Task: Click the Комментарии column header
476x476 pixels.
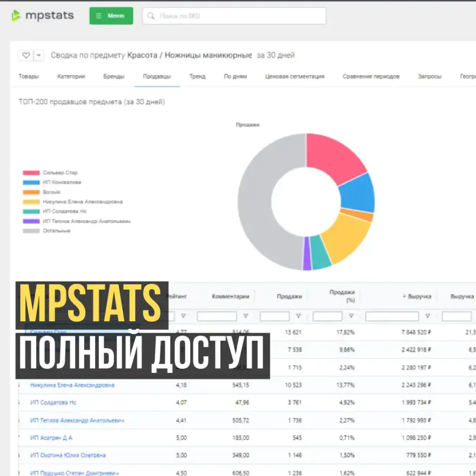Action: point(231,297)
